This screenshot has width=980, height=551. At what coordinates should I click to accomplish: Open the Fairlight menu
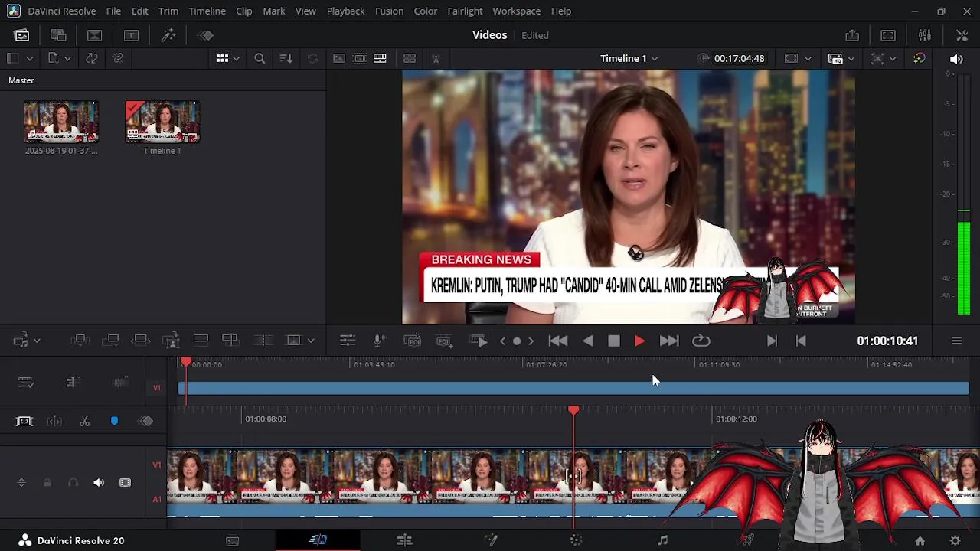pos(465,11)
